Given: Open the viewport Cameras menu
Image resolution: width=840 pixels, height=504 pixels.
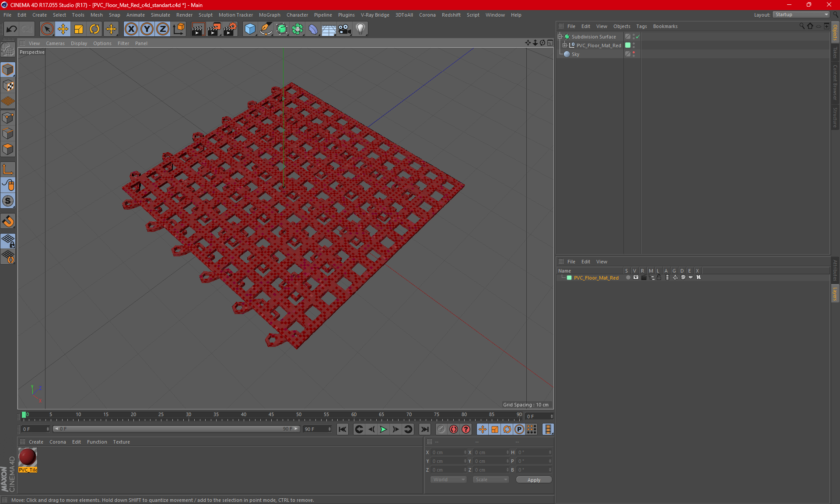Looking at the screenshot, I should coord(55,43).
